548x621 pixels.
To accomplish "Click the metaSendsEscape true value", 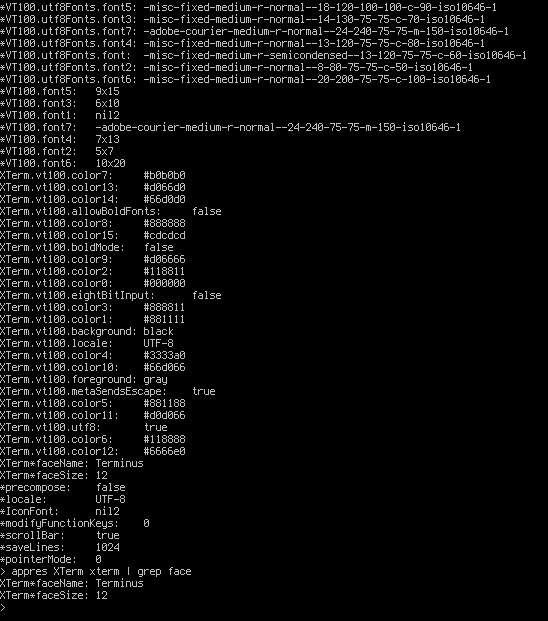I will (204, 391).
